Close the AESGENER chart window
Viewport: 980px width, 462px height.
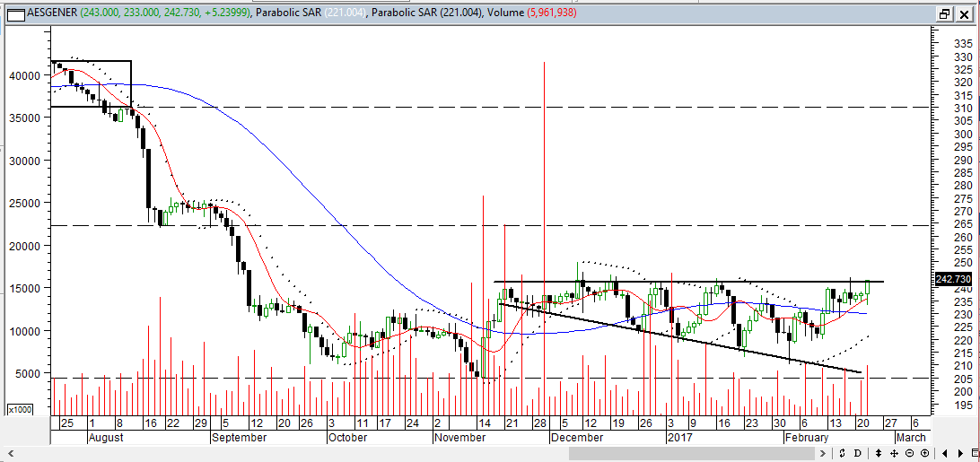[965, 13]
